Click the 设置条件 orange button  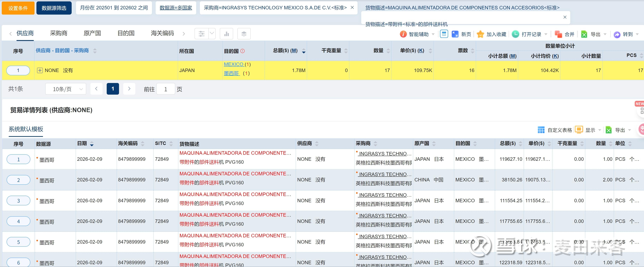tap(18, 8)
